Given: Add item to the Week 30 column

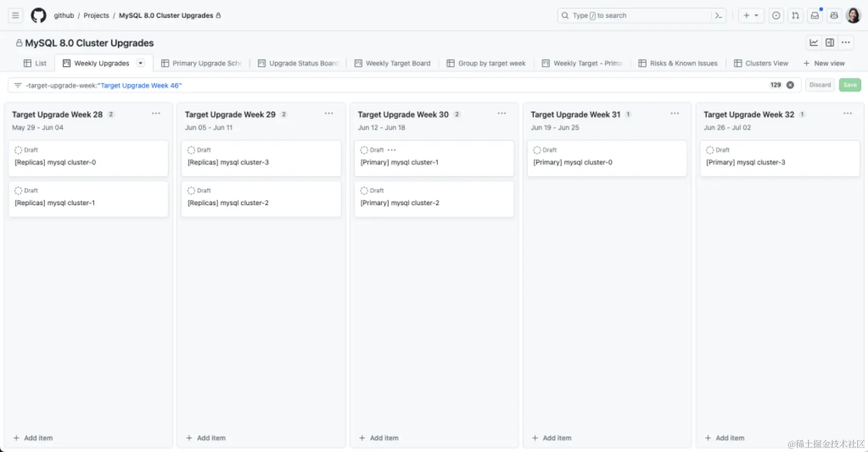Looking at the screenshot, I should point(379,438).
